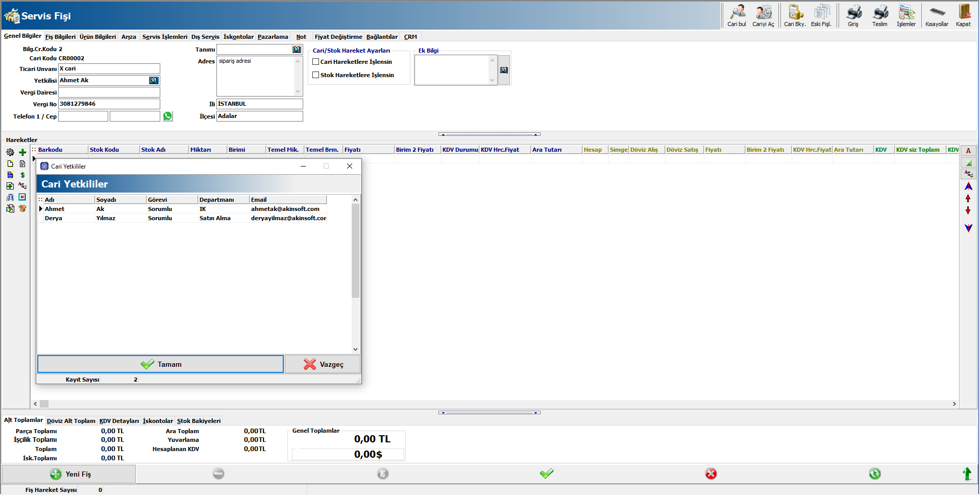Viewport: 980px width, 495px height.
Task: Click the Eski Fişl. toolbar icon
Action: pyautogui.click(x=821, y=15)
